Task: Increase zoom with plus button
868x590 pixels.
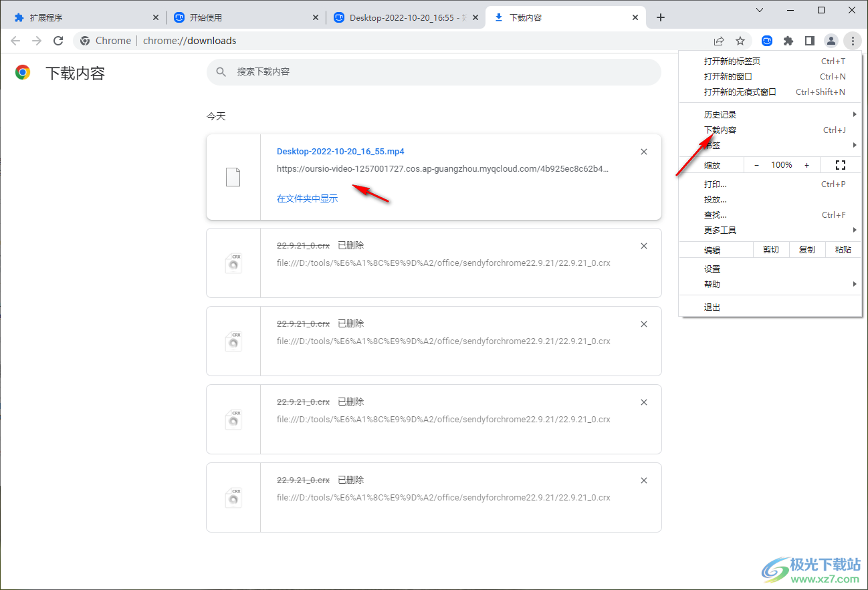Action: click(x=807, y=165)
